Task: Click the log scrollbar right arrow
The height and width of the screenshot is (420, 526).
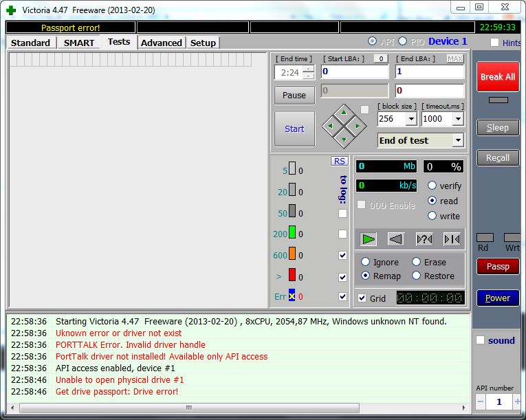Action: pyautogui.click(x=464, y=408)
